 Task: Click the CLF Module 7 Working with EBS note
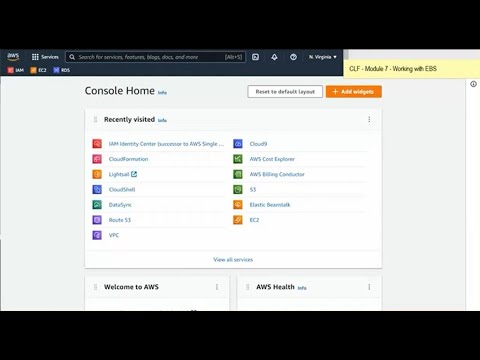(412, 69)
